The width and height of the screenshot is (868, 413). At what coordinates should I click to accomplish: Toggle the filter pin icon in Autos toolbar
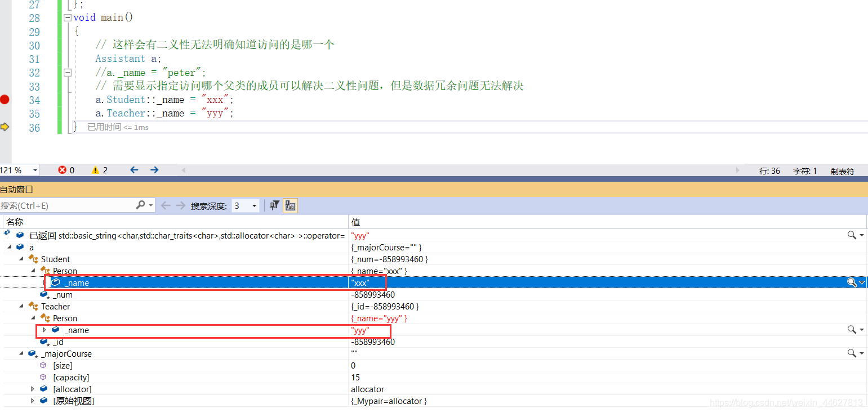click(274, 206)
